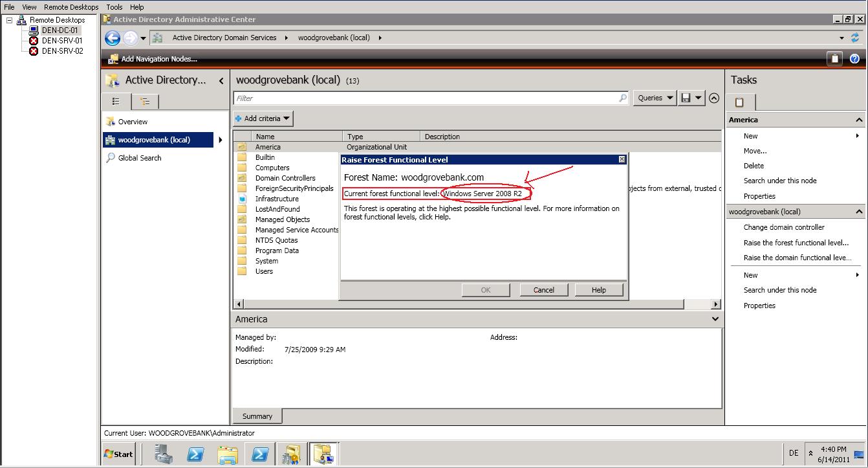Collapse the America tasks section

[859, 120]
